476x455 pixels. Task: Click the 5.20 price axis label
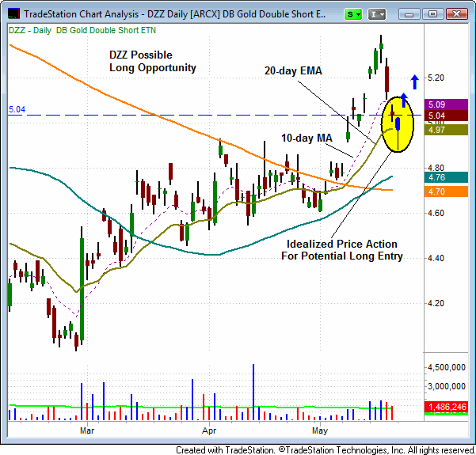pyautogui.click(x=436, y=78)
